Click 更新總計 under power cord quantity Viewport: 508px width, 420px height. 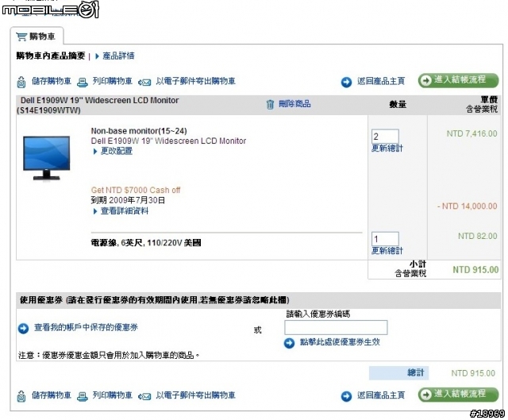(387, 251)
